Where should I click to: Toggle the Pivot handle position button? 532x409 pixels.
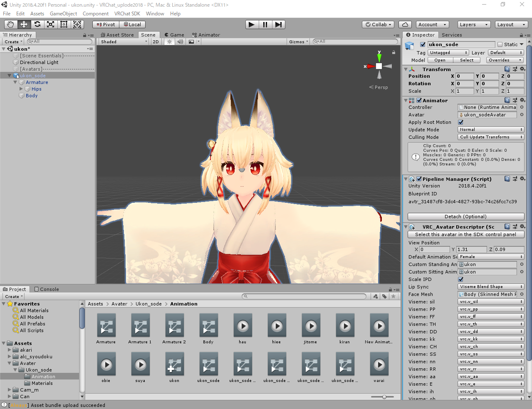tap(106, 25)
